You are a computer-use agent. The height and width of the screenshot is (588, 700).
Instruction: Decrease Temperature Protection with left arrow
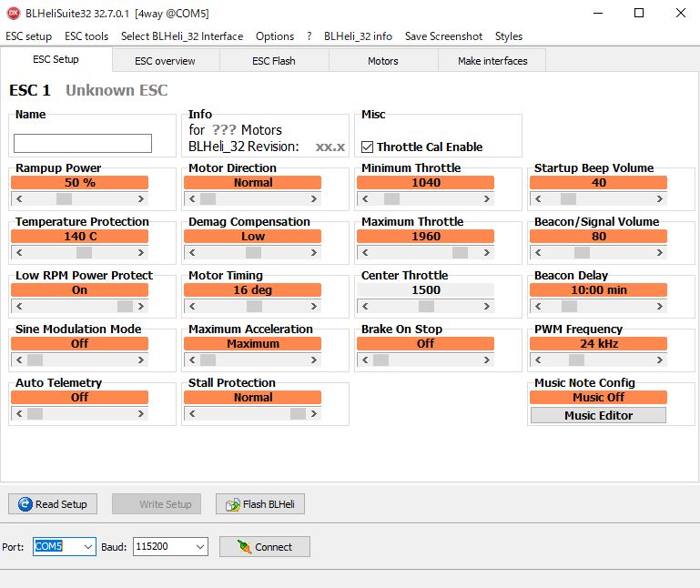pos(19,252)
